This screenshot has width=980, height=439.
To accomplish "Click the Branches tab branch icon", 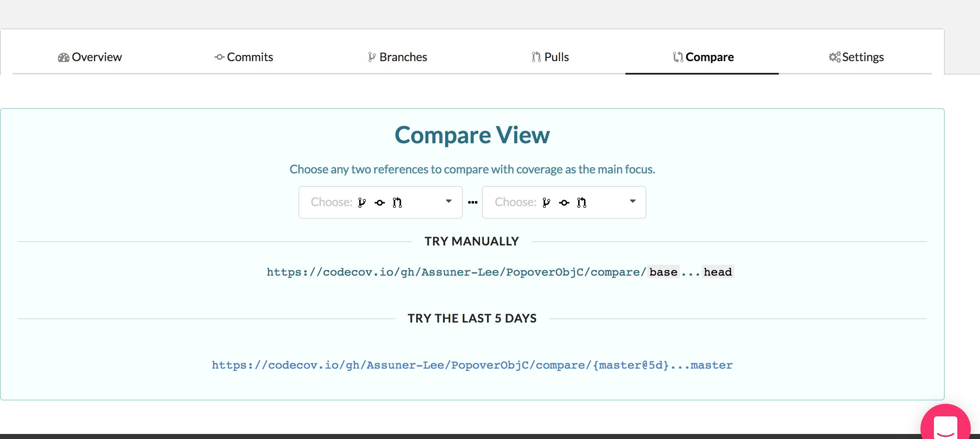I will [x=371, y=57].
